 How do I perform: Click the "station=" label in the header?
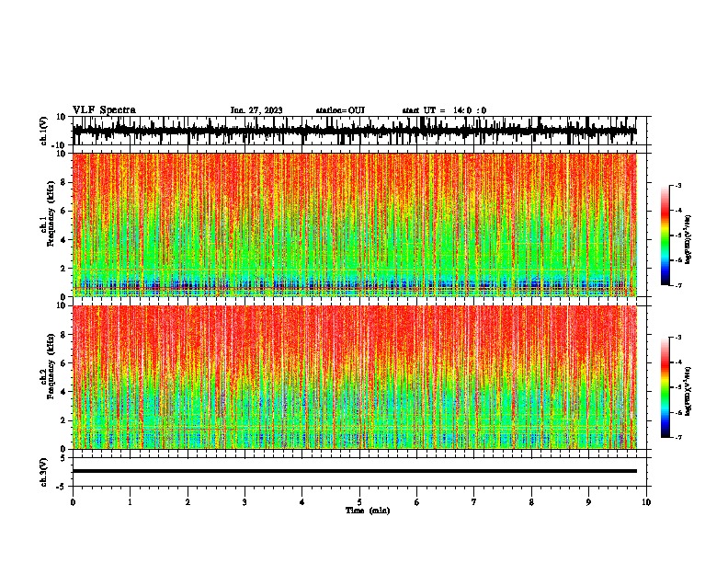pos(332,110)
